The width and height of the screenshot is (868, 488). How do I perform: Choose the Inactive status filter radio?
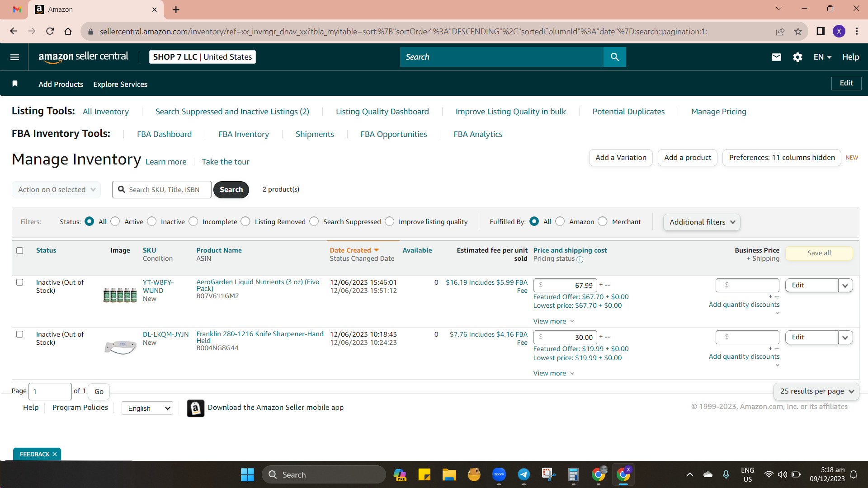pos(152,221)
